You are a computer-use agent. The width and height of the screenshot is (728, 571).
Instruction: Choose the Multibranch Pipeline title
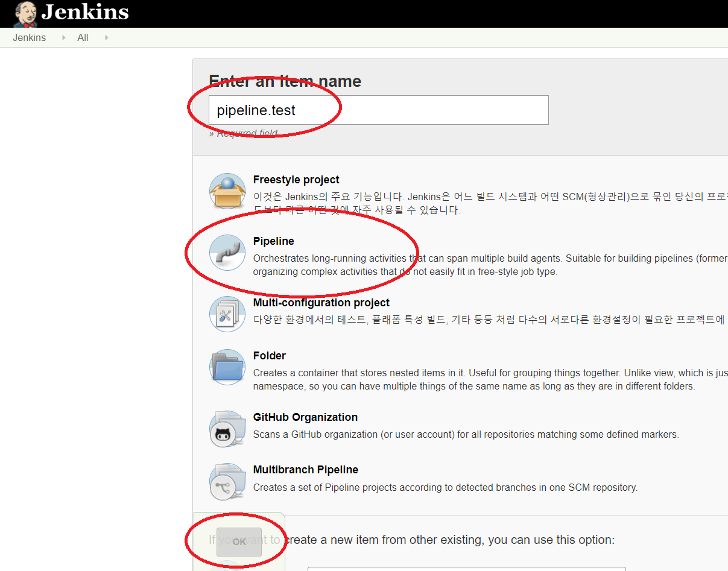click(x=306, y=470)
